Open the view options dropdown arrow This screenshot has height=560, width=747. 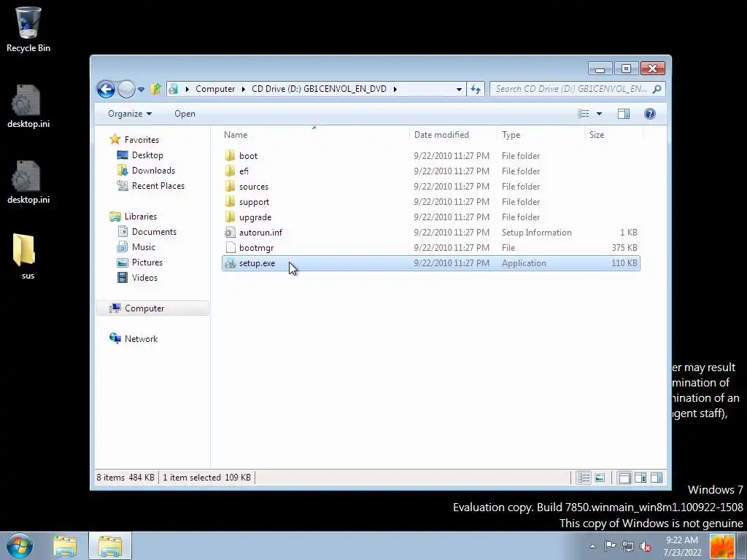600,114
